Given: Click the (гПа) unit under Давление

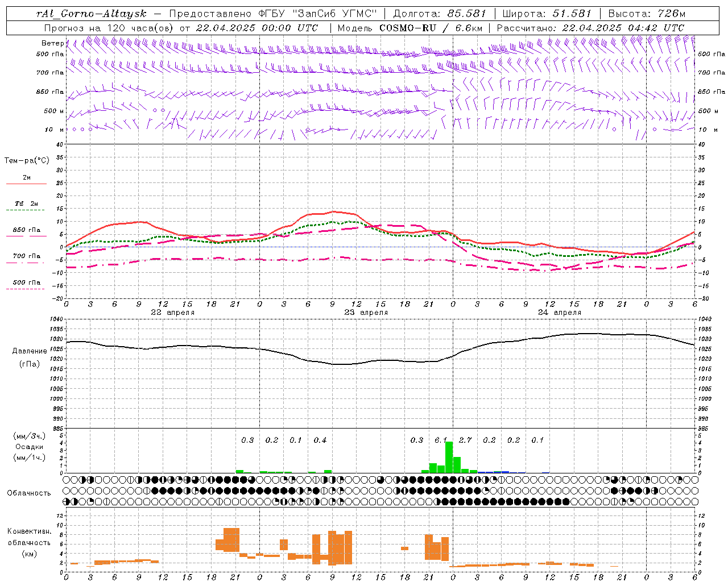Looking at the screenshot, I should [30, 364].
